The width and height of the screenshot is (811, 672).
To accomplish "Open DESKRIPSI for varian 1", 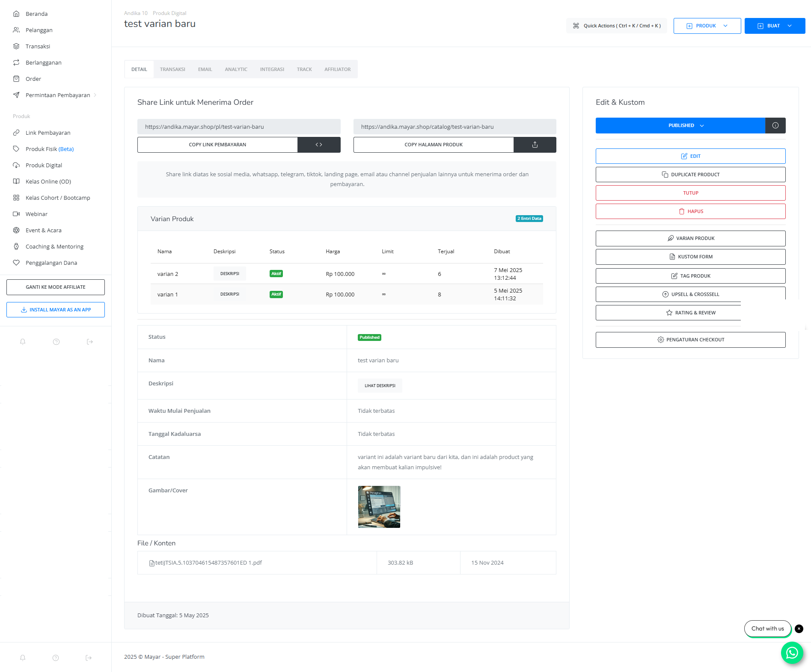I will pos(230,294).
